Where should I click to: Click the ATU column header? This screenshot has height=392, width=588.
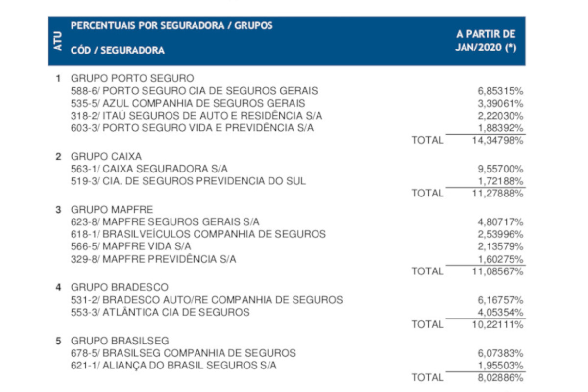click(58, 42)
